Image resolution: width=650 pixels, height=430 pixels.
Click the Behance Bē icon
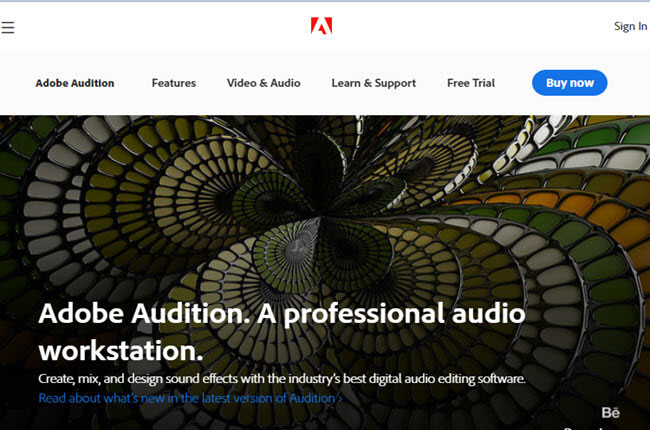pyautogui.click(x=611, y=412)
